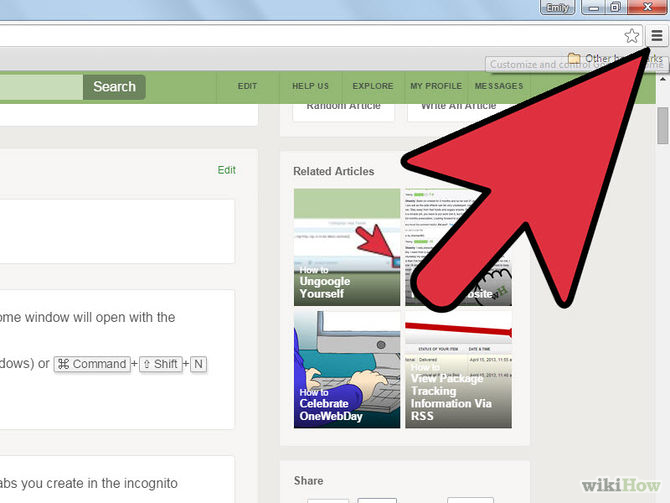This screenshot has width=670, height=503.
Task: Open the MESSAGES menu
Action: [x=499, y=86]
